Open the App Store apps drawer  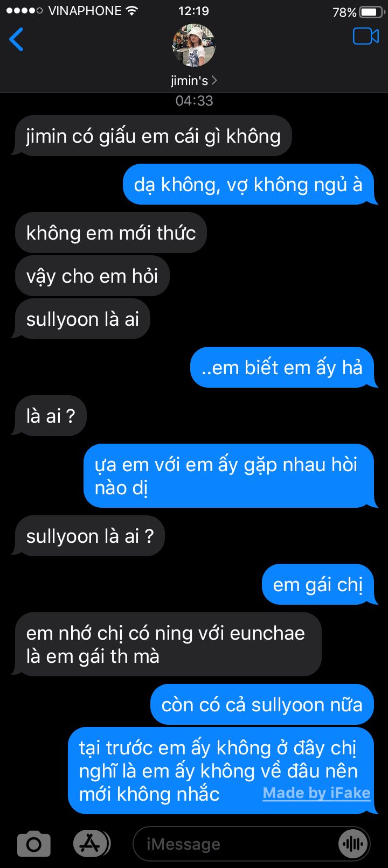[x=91, y=844]
